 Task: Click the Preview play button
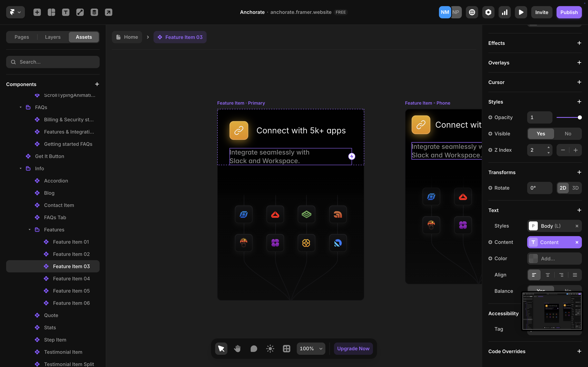(x=521, y=12)
